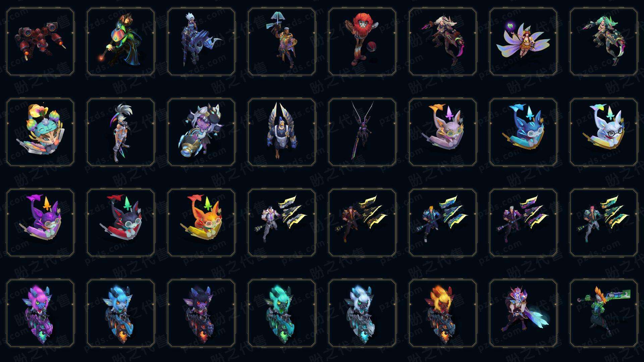Viewport: 644px width, 362px height.
Task: Select the tall dark figure with long spear
Action: [362, 132]
